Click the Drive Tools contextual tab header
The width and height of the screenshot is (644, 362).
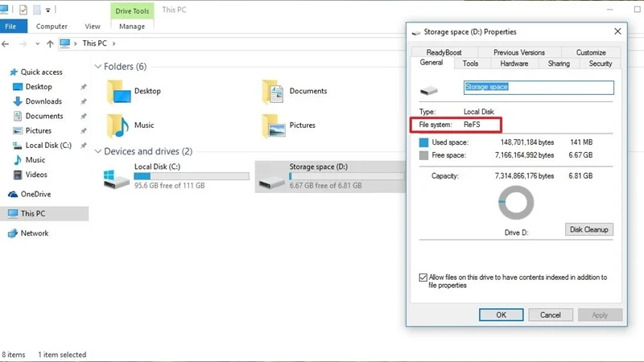click(x=132, y=11)
